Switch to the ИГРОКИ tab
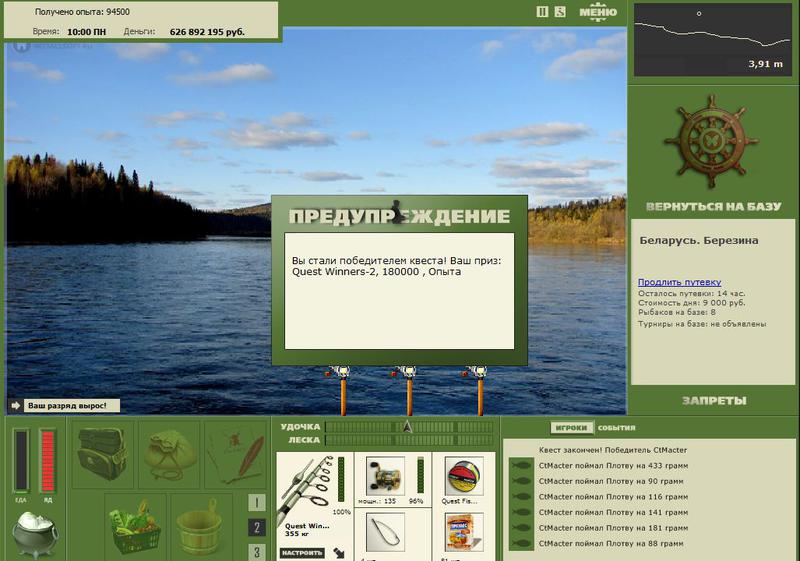The height and width of the screenshot is (561, 800). click(571, 428)
